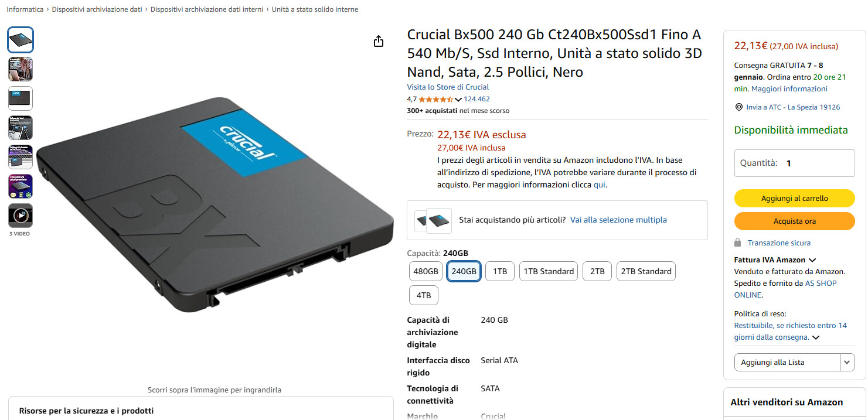Click the multi-item SSD icon in selection box

tap(433, 220)
